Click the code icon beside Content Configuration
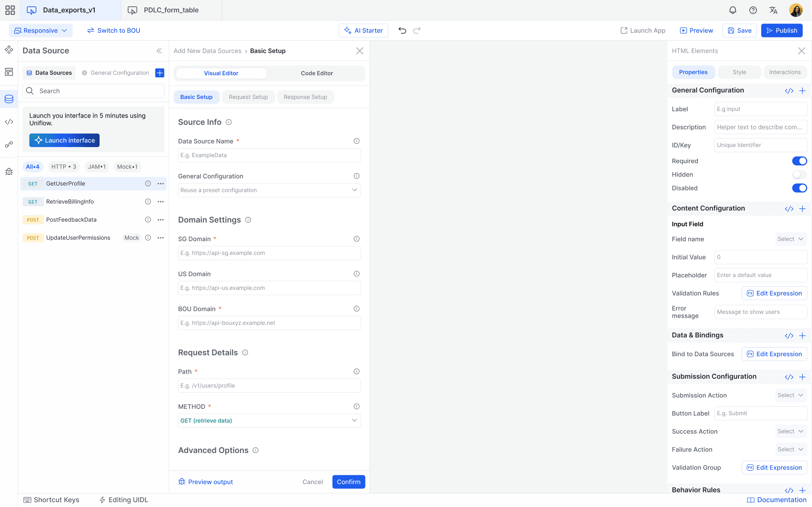812x507 pixels. click(x=789, y=209)
